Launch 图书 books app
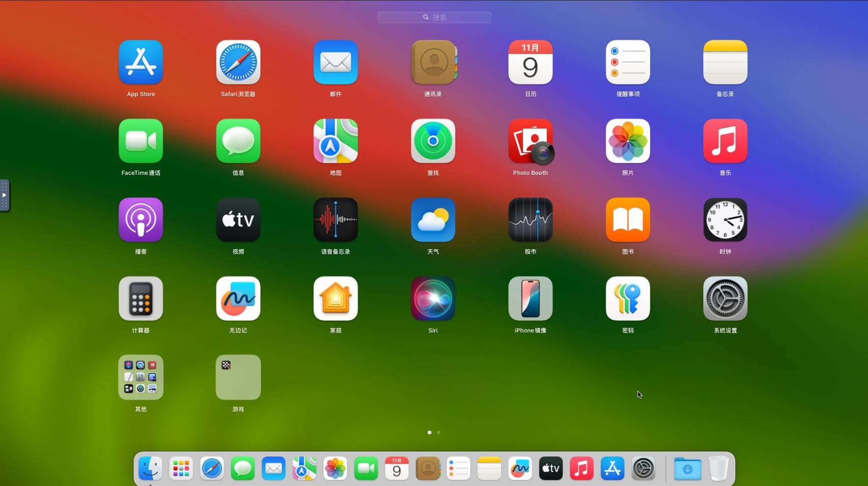The image size is (868, 486). (628, 220)
